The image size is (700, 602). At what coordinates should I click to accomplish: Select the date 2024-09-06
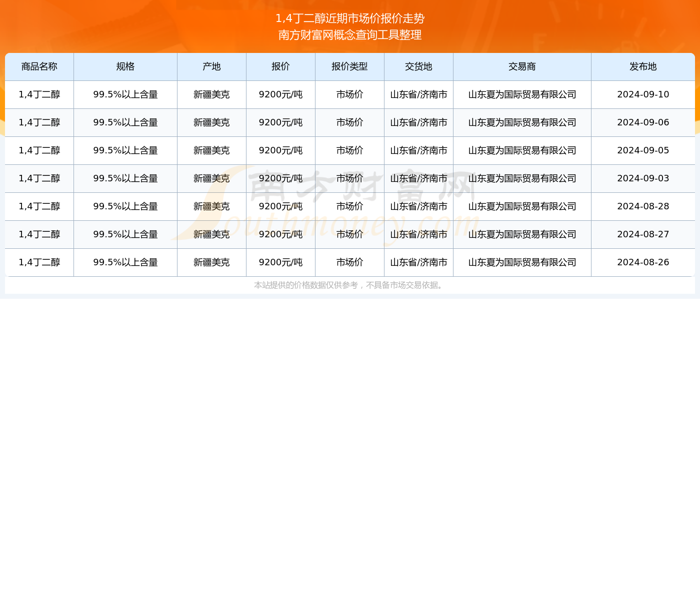[x=643, y=122]
